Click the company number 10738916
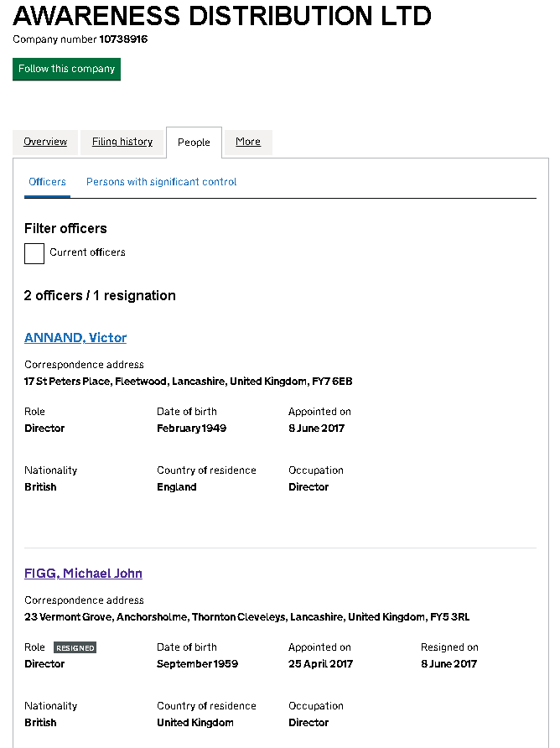The image size is (560, 748). [123, 39]
